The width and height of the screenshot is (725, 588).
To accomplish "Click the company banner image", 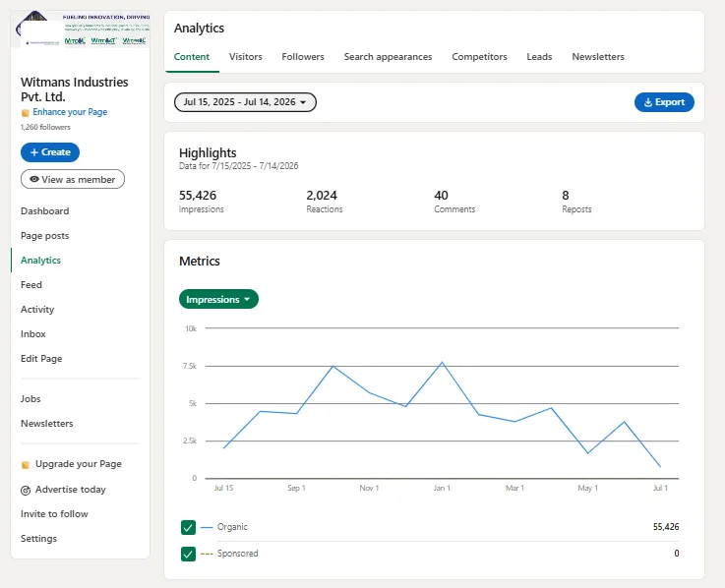I will pyautogui.click(x=81, y=29).
